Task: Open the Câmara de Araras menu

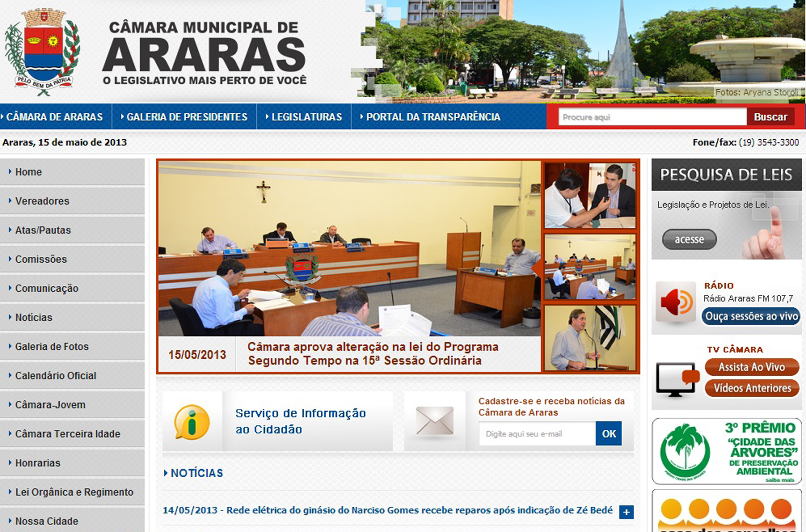Action: click(x=54, y=117)
